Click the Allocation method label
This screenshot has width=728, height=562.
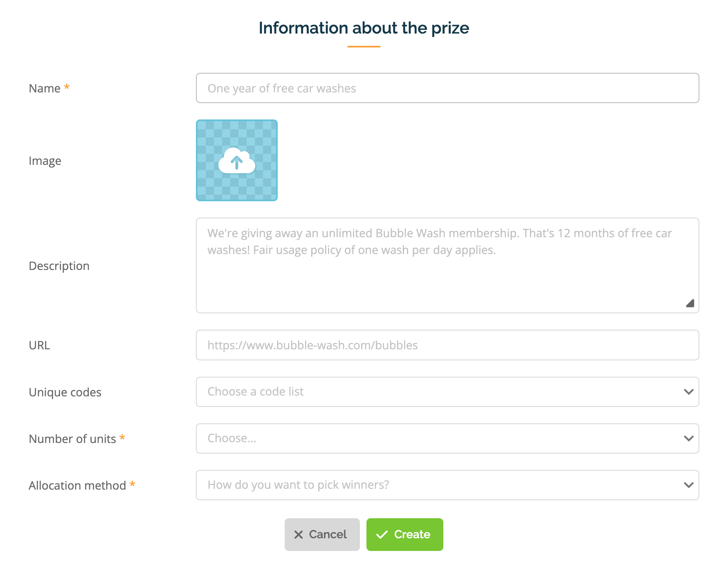pyautogui.click(x=77, y=486)
